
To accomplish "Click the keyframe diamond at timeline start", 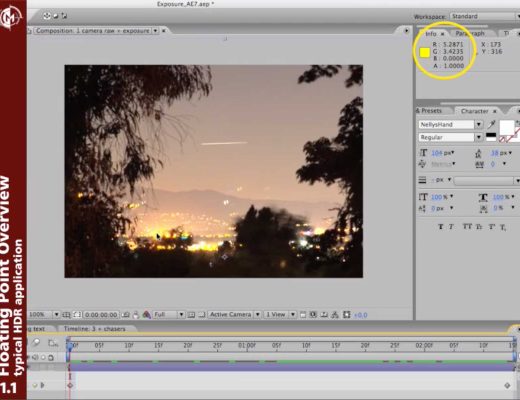I will coord(70,385).
